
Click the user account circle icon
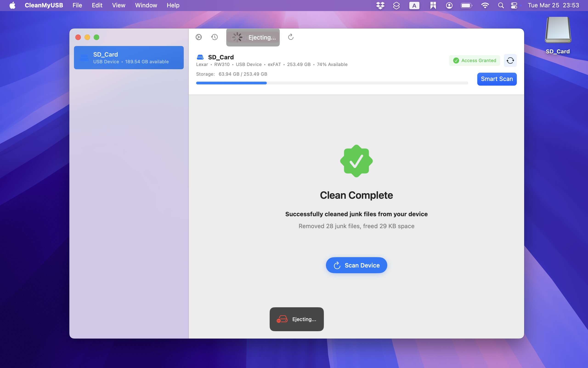coord(449,5)
